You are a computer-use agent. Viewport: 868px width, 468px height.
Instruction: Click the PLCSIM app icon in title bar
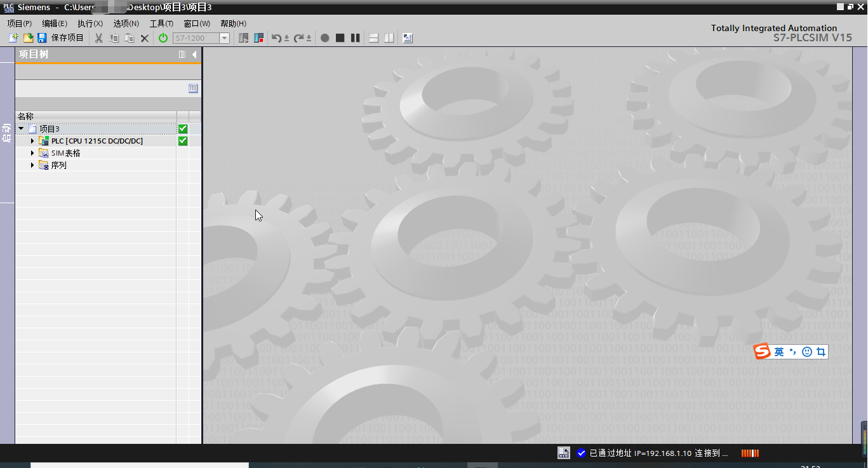8,7
